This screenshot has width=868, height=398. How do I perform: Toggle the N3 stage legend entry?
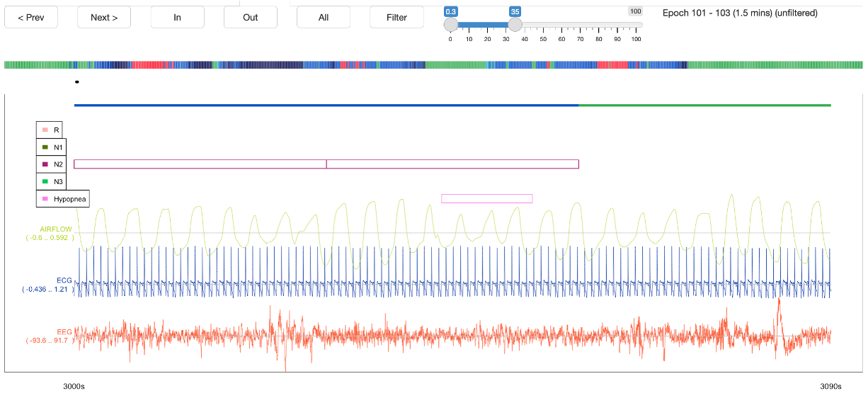pos(55,182)
